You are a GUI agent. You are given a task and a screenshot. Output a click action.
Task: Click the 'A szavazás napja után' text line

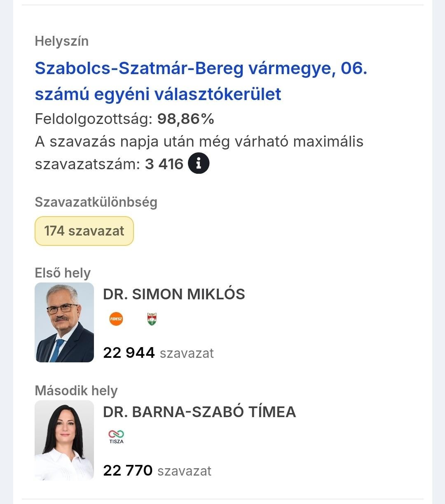coord(199,142)
